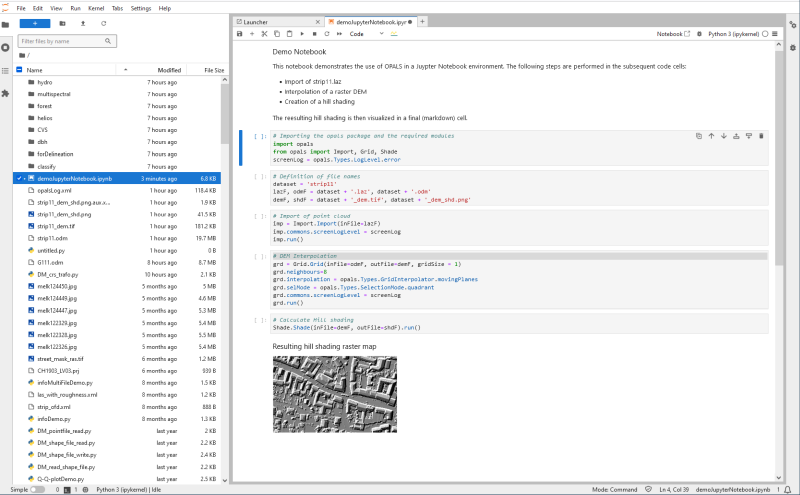
Task: Open the hydro folder
Action: tap(45, 81)
